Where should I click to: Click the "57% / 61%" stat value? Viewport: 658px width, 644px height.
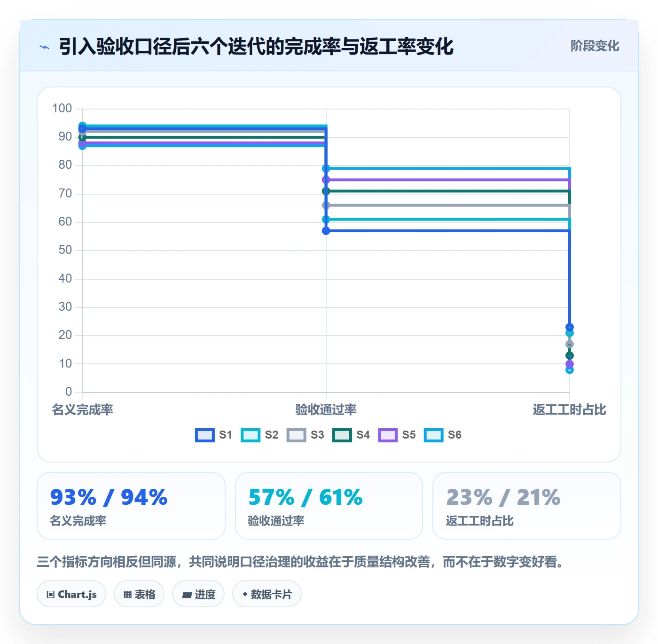point(305,497)
